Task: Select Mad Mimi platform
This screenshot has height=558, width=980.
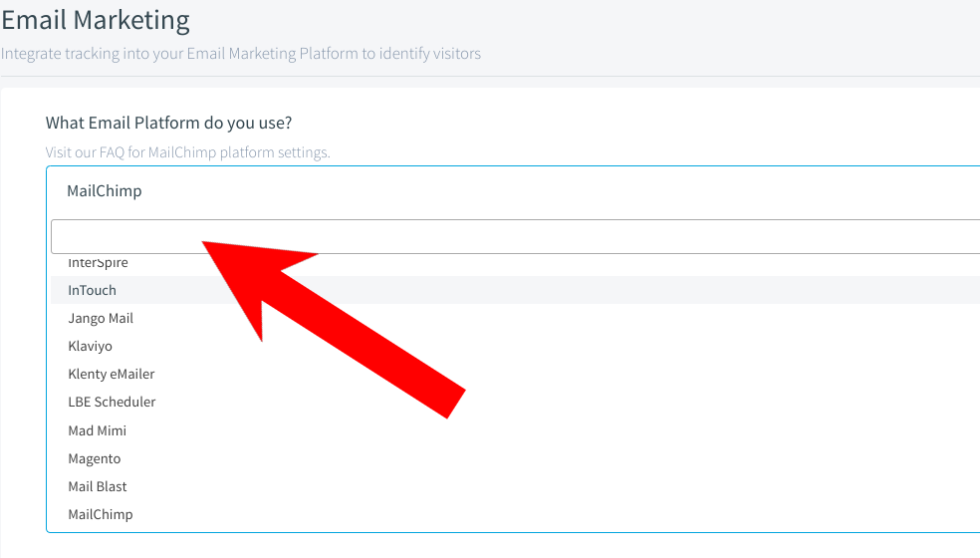Action: [x=515, y=430]
